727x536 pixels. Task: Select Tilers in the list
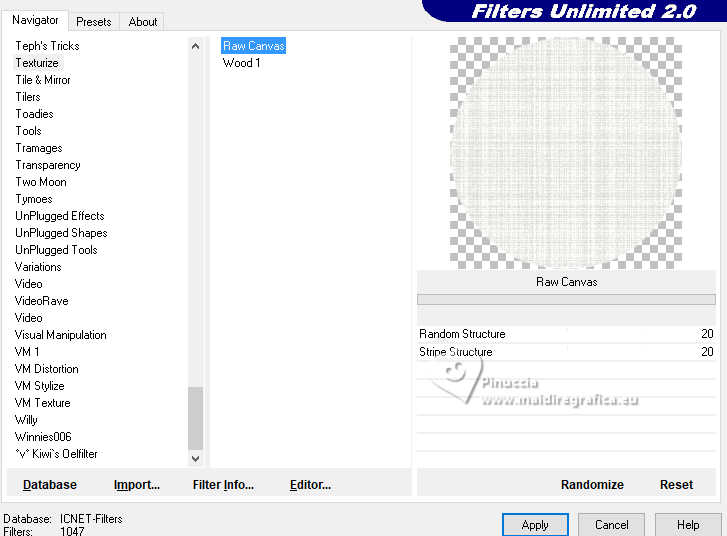28,97
